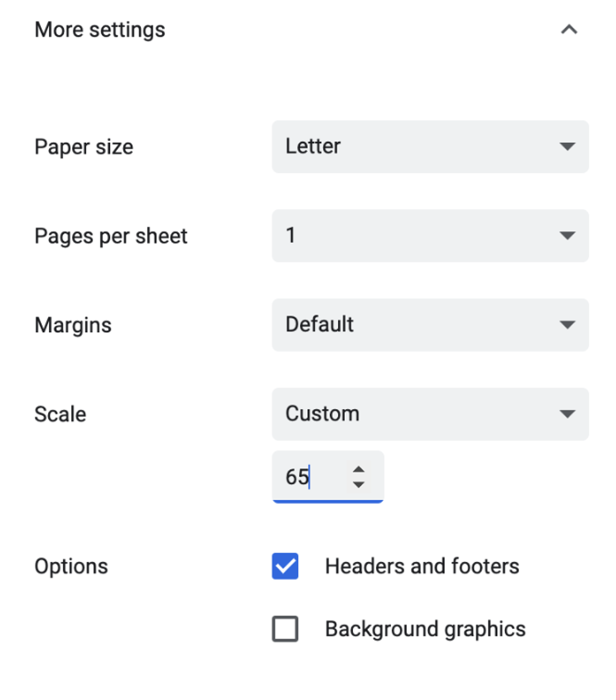616x700 pixels.
Task: Click the arrow icon on Default margins dropdown
Action: pos(567,325)
